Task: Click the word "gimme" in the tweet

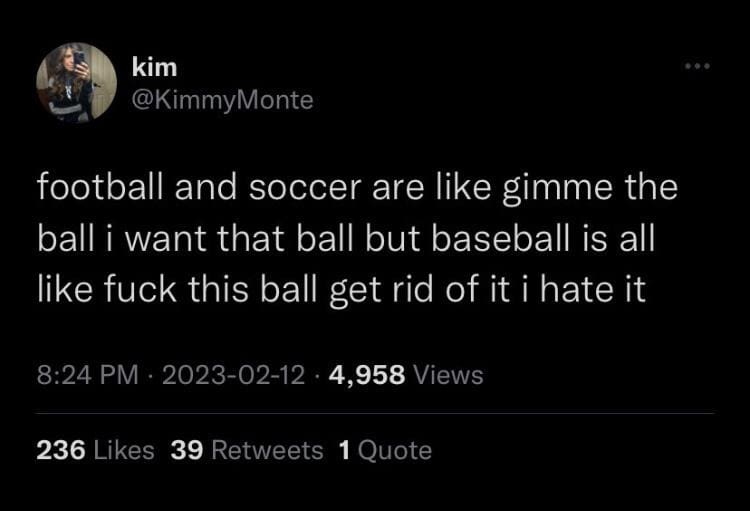Action: (544, 186)
